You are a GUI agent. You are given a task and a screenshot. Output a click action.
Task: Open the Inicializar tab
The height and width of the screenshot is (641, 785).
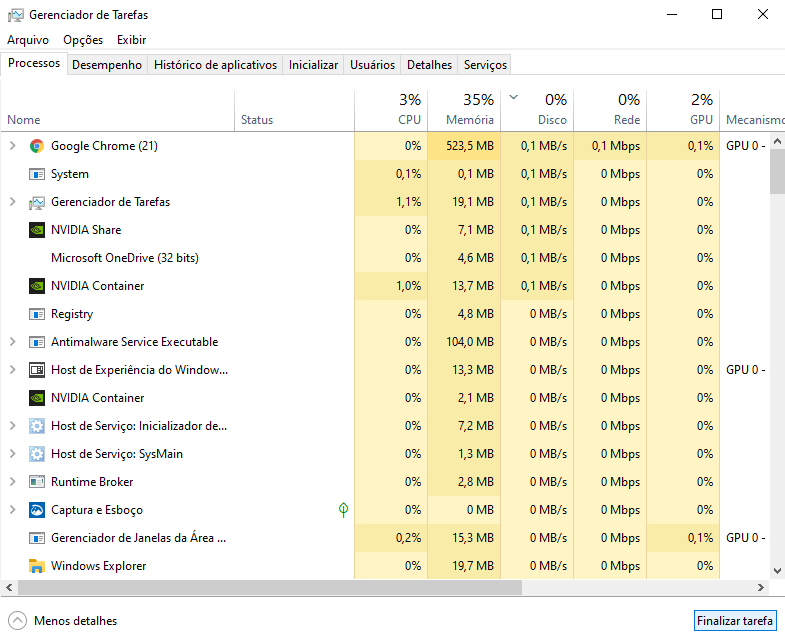pyautogui.click(x=313, y=65)
